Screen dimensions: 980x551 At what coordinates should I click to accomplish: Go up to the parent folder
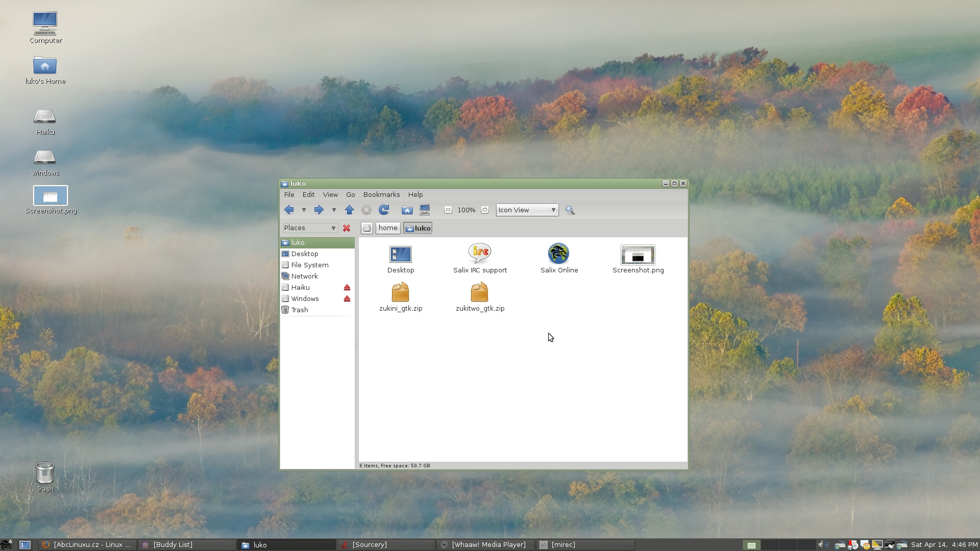[x=350, y=210]
